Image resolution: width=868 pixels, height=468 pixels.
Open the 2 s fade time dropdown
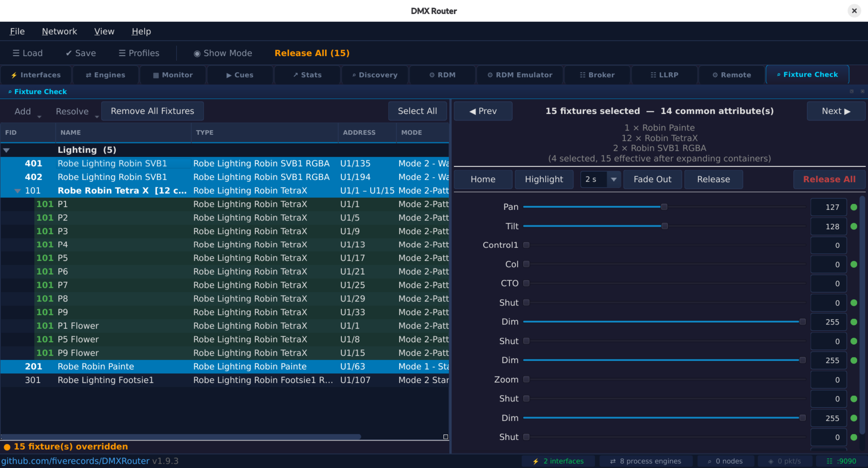point(613,179)
